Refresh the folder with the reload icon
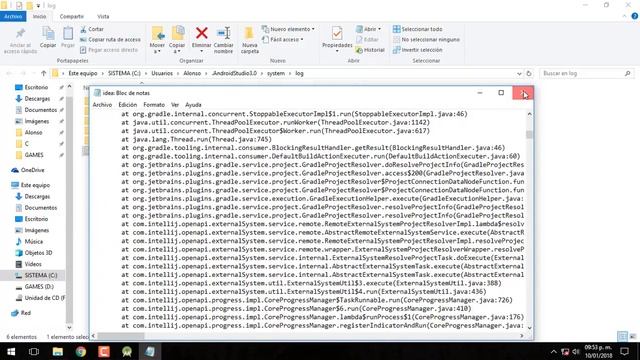 point(529,73)
